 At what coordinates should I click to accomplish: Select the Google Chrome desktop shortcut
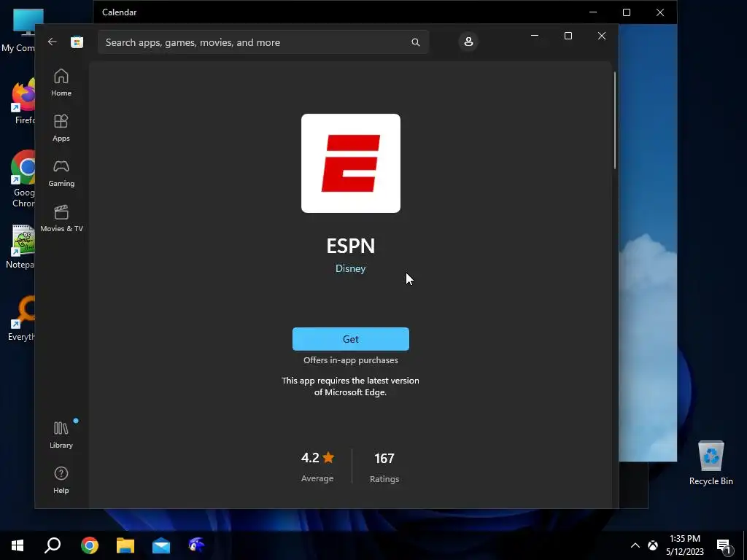(23, 179)
